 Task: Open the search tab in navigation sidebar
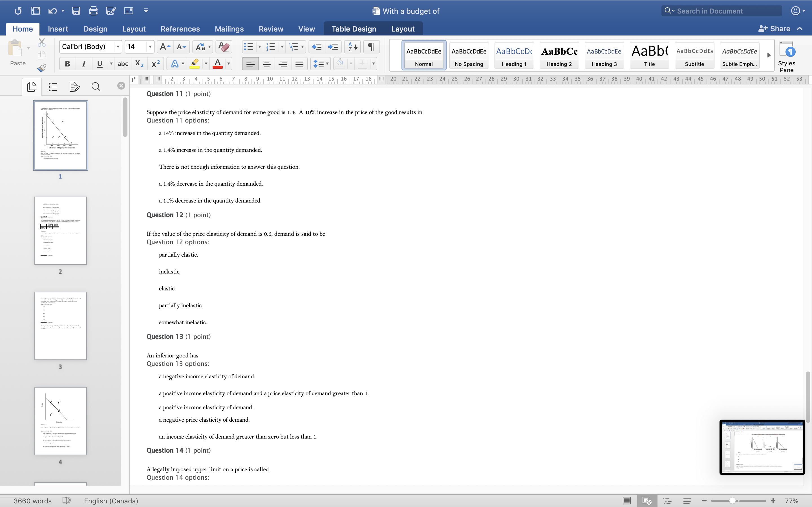click(x=96, y=87)
